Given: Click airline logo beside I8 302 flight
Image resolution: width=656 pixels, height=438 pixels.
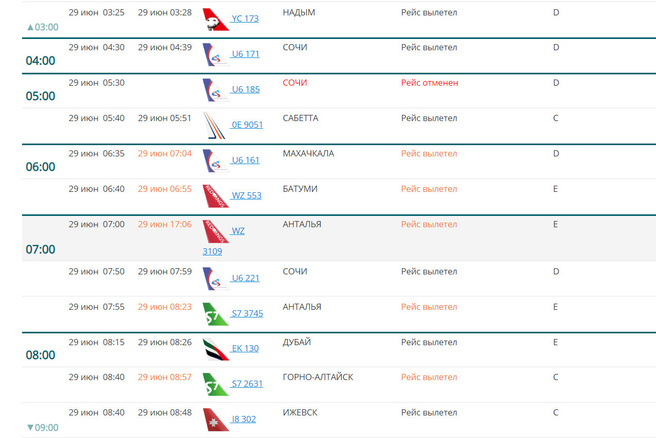Looking at the screenshot, I should [x=215, y=419].
